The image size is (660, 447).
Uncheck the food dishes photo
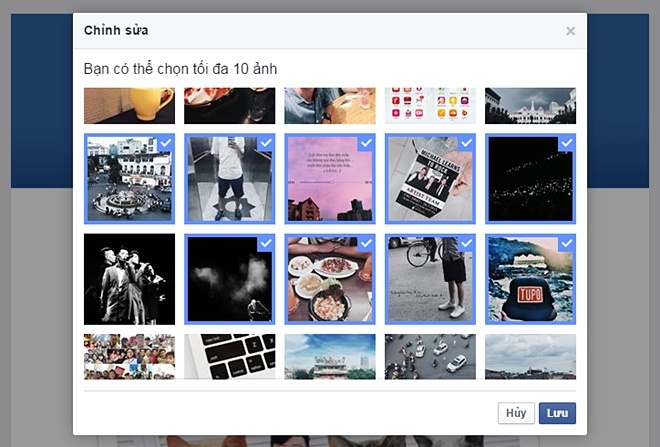[x=330, y=279]
